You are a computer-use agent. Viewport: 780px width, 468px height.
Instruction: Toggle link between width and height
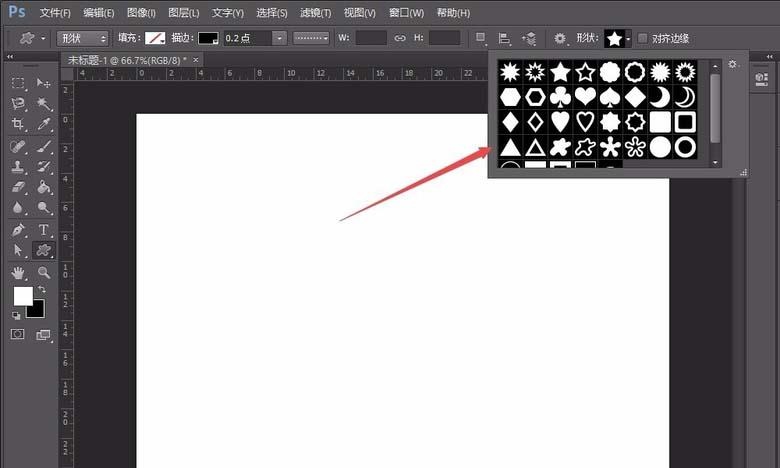[x=399, y=38]
